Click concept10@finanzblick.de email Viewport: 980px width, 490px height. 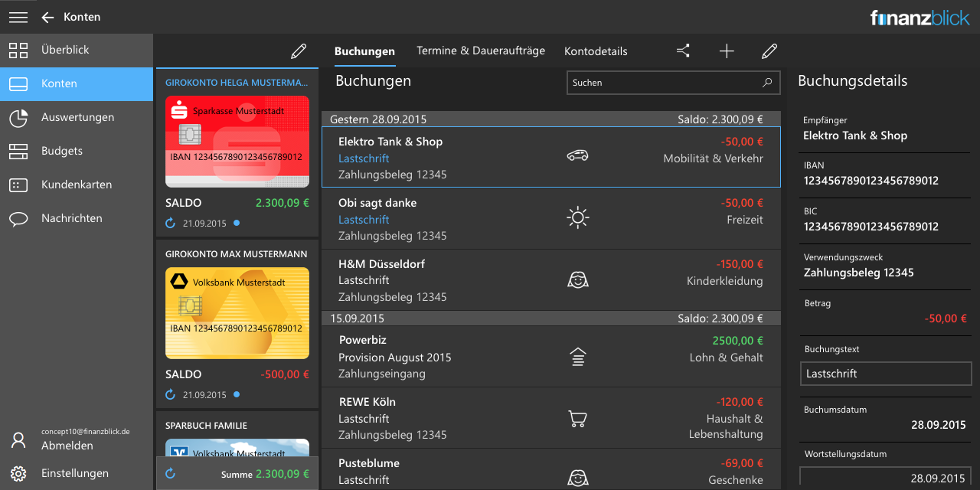[86, 432]
